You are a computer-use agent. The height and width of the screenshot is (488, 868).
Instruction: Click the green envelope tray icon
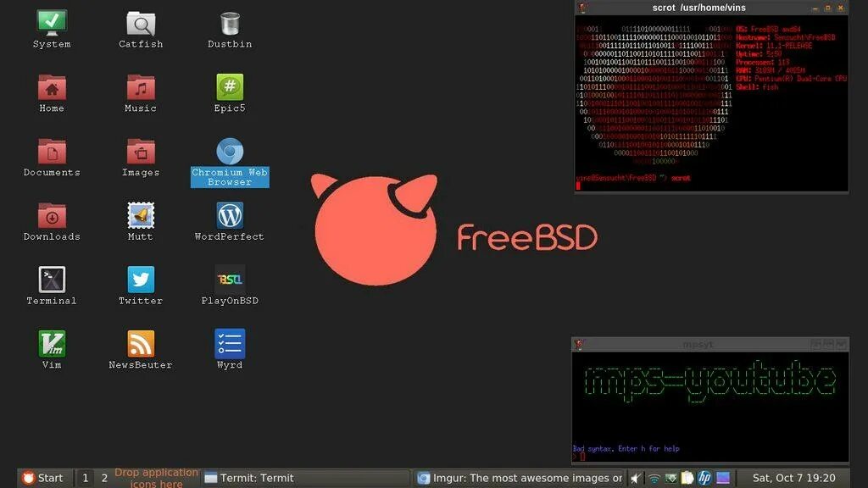point(671,478)
